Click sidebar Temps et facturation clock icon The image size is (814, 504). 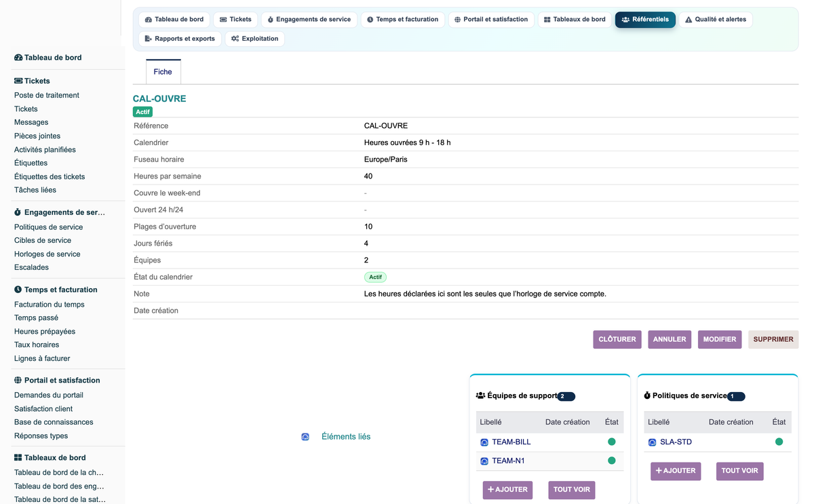(x=18, y=290)
